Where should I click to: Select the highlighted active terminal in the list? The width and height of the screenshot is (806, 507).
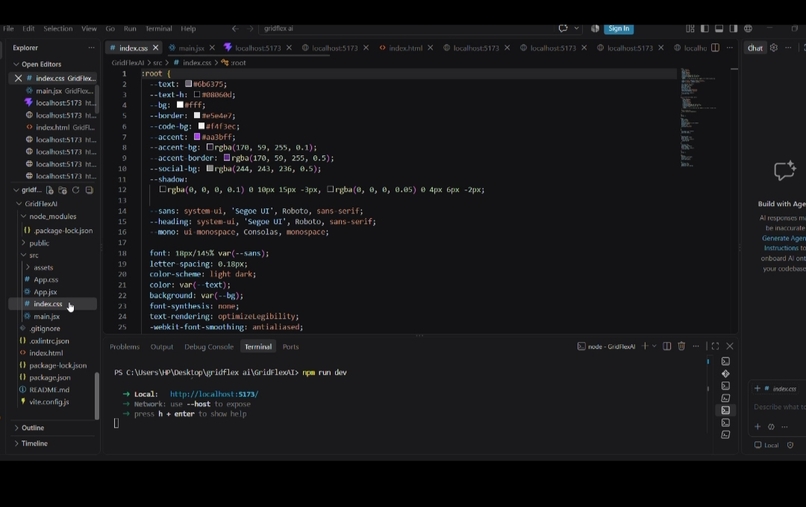[x=725, y=410]
